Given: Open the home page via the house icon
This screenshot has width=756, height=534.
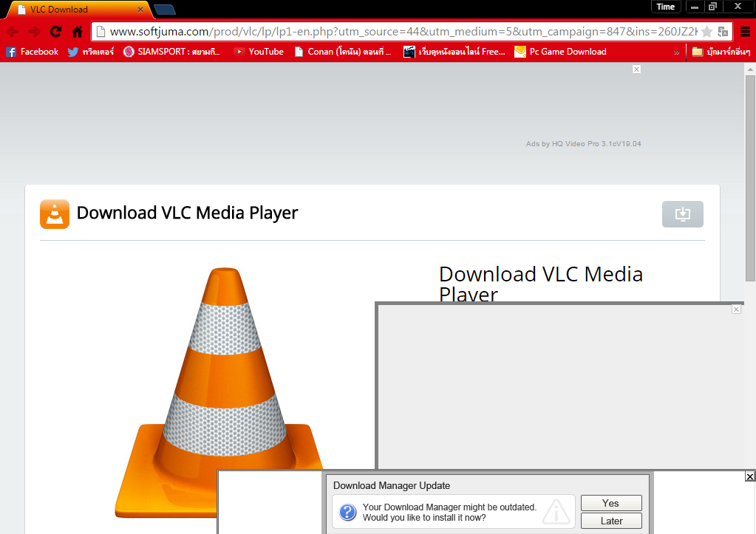Looking at the screenshot, I should tap(77, 32).
